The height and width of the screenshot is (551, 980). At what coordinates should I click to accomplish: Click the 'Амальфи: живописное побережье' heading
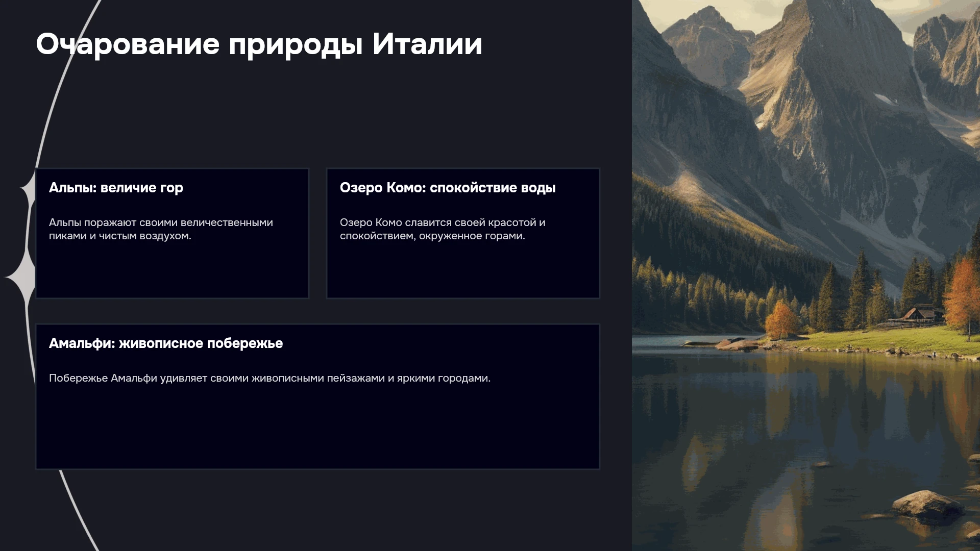[x=166, y=343]
